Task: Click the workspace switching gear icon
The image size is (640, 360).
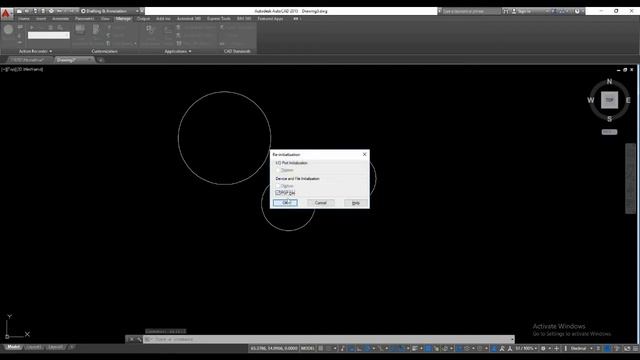Action: [x=543, y=348]
